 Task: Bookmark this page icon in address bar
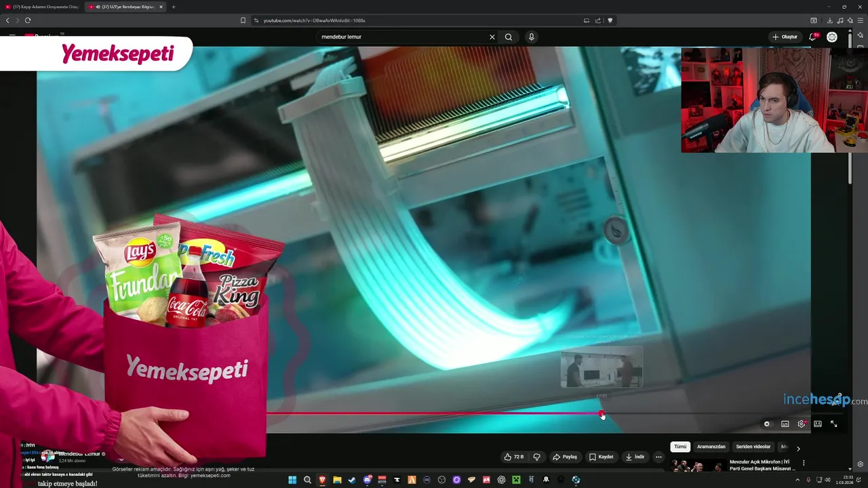pos(243,20)
